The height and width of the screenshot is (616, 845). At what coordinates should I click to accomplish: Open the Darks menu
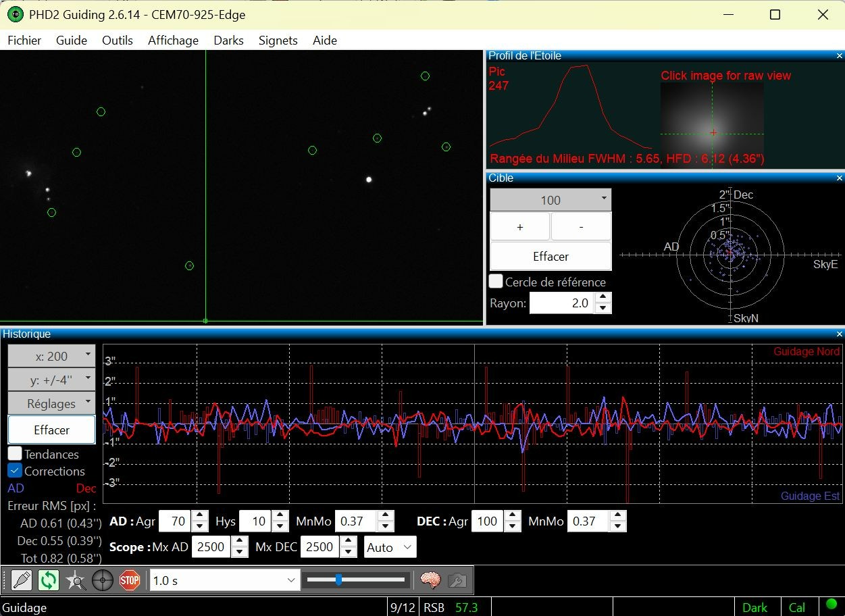[x=228, y=41]
